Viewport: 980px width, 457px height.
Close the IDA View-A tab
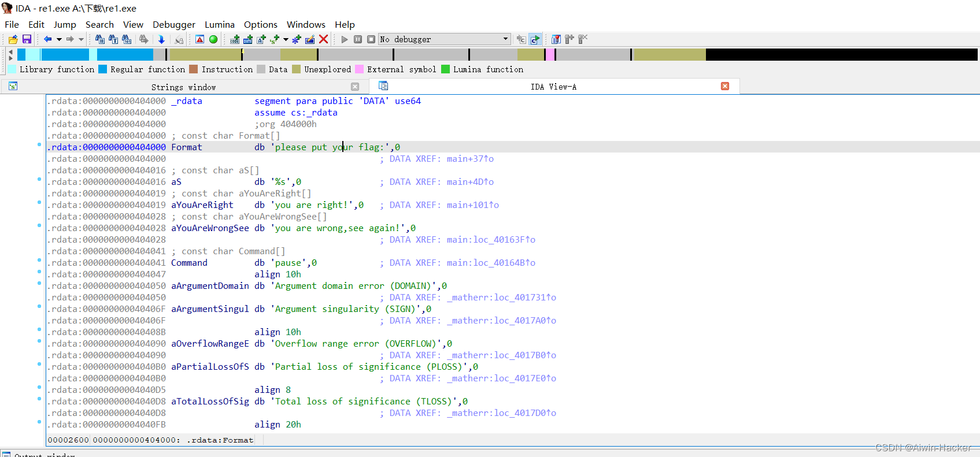coord(725,86)
